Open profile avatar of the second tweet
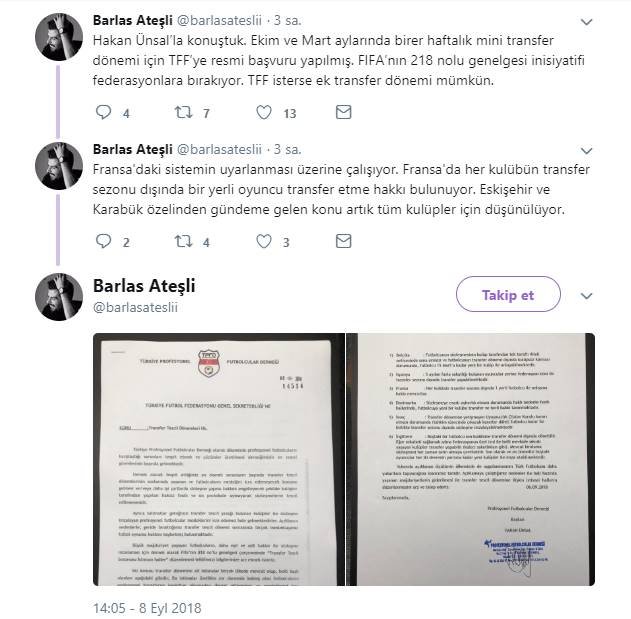This screenshot has height=619, width=631. pos(59,166)
